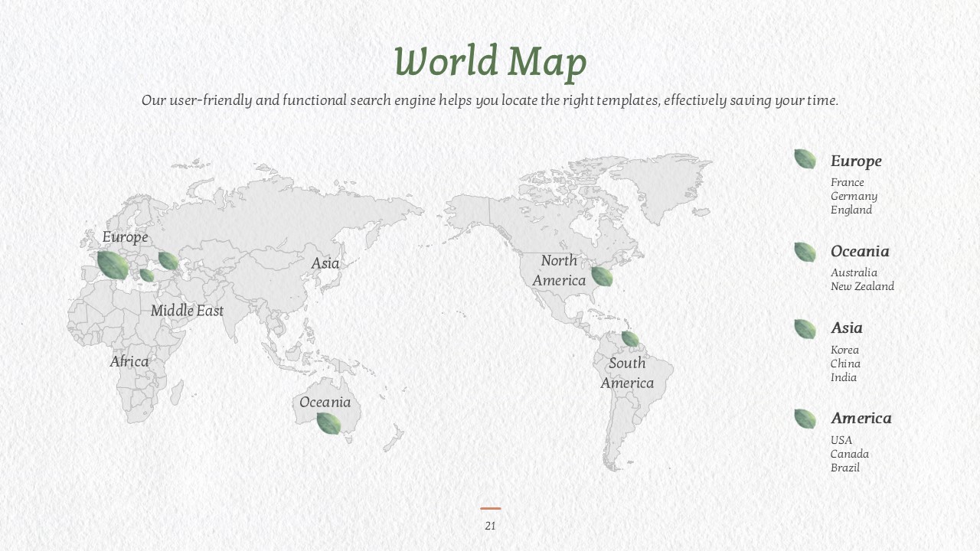Screen dimensions: 980x551
Task: Select the World Map title text
Action: 490,62
